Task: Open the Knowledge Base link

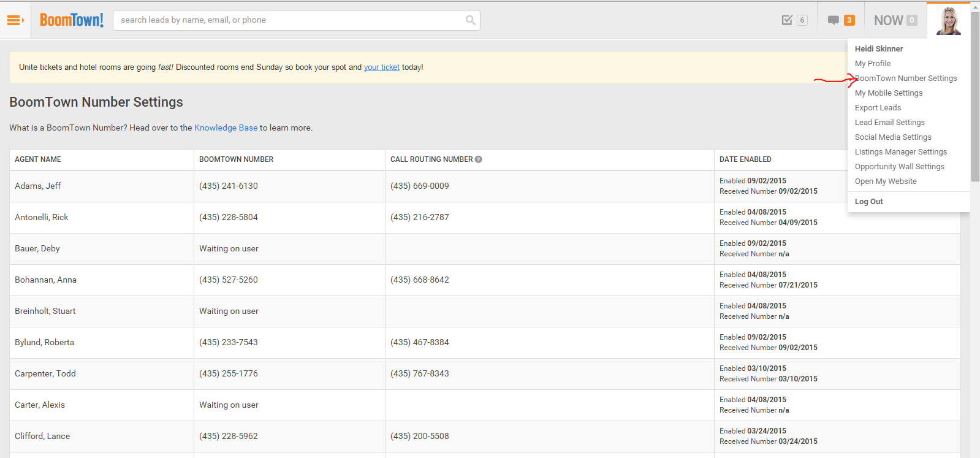Action: 226,128
